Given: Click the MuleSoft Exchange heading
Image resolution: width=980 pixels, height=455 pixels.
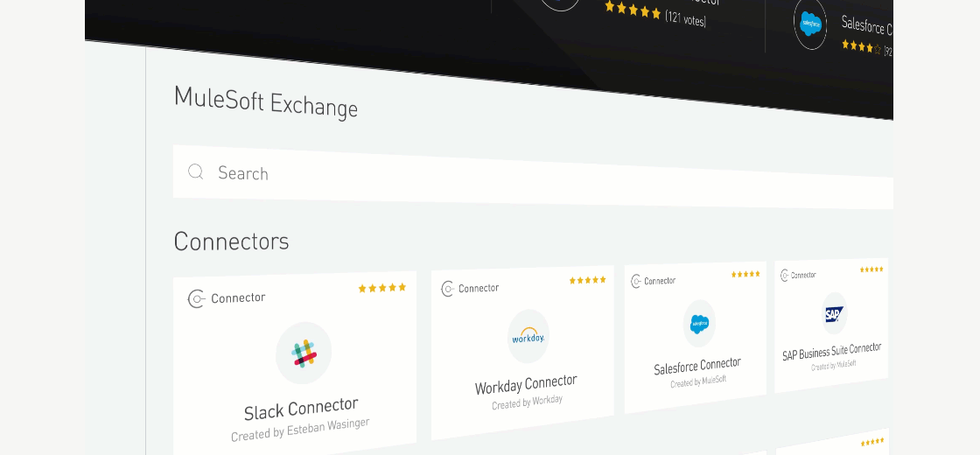Looking at the screenshot, I should click(266, 101).
